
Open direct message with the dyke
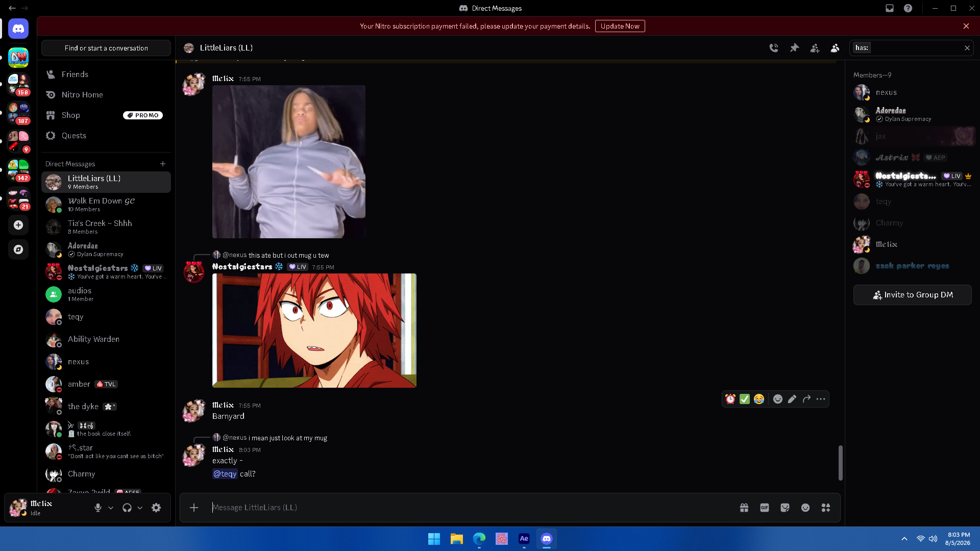point(106,407)
